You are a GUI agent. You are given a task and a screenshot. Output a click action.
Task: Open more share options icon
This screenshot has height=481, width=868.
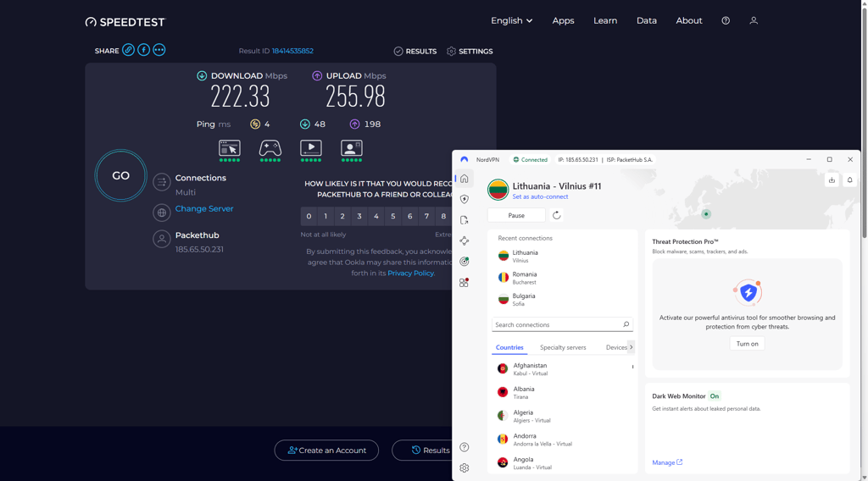click(159, 50)
